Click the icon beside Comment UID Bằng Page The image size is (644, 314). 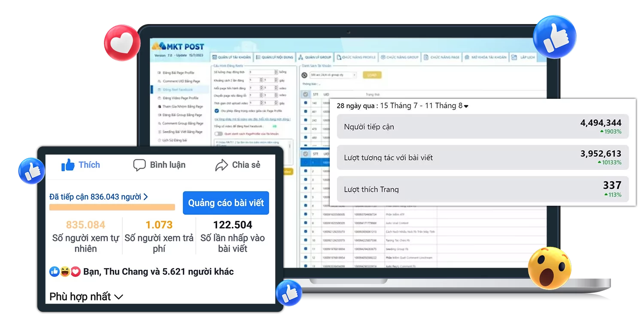159,81
